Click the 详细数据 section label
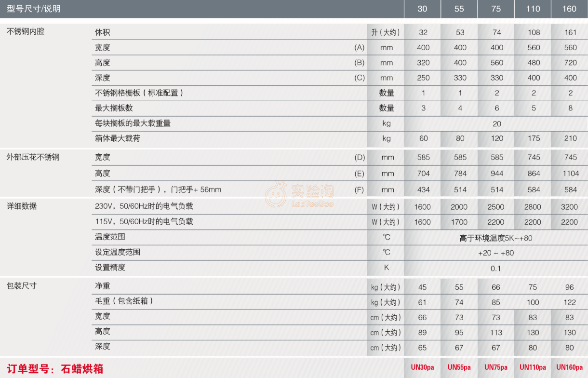This screenshot has width=588, height=378. (22, 206)
